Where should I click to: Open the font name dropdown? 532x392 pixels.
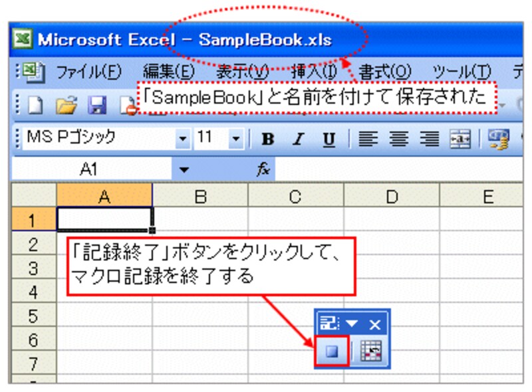point(182,138)
